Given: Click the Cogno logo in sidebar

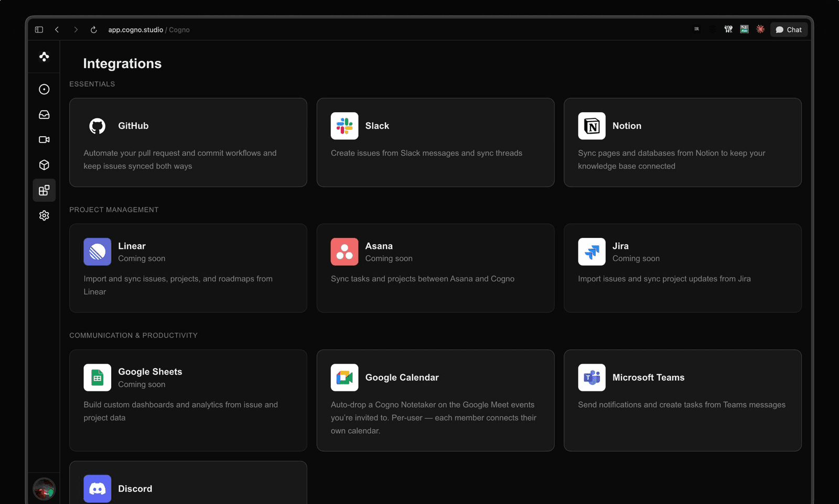Looking at the screenshot, I should point(44,57).
